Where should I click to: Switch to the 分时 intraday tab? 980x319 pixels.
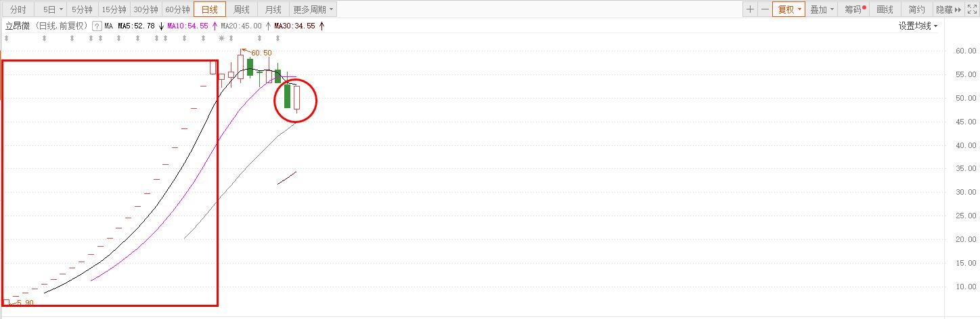point(18,9)
